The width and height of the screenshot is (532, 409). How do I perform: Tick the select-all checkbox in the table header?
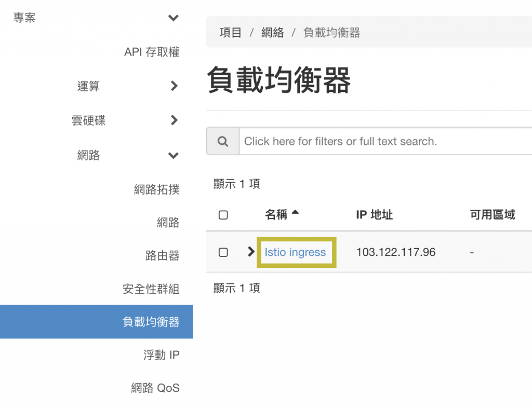[x=223, y=215]
